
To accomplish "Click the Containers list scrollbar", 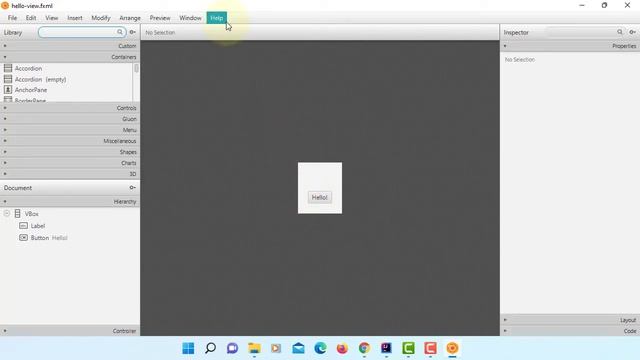I will coord(136,68).
